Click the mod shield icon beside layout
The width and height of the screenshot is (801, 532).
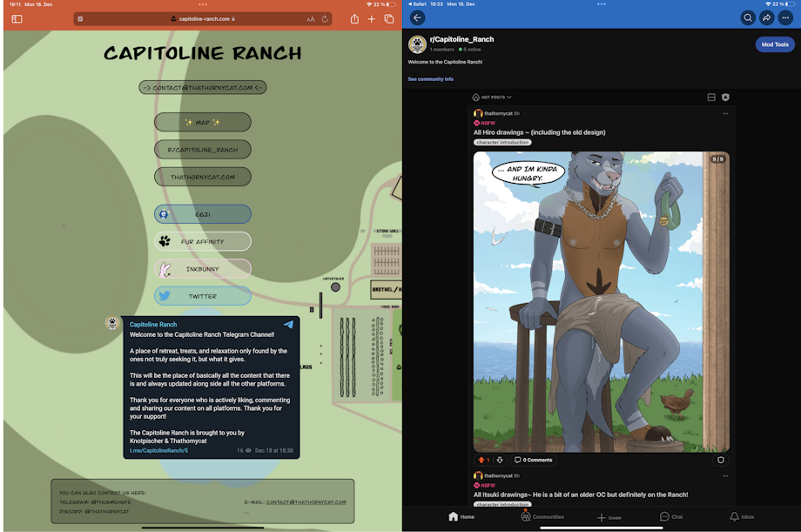[725, 98]
